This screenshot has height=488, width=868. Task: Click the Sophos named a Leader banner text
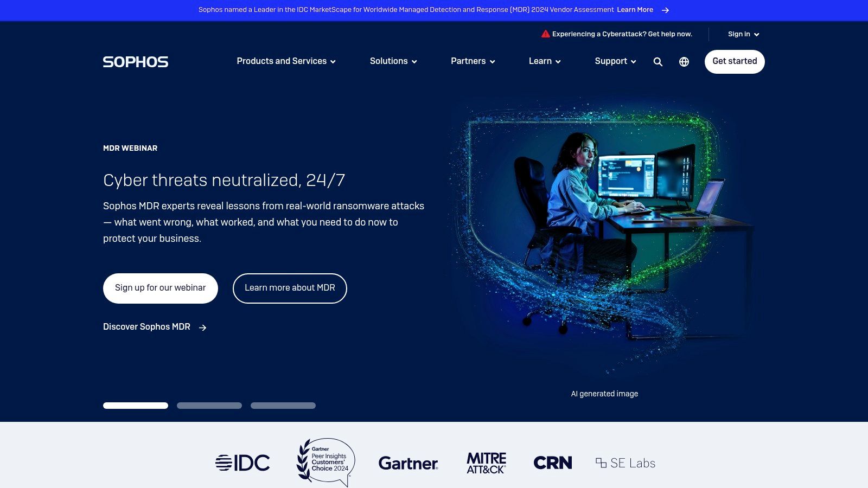click(x=406, y=10)
